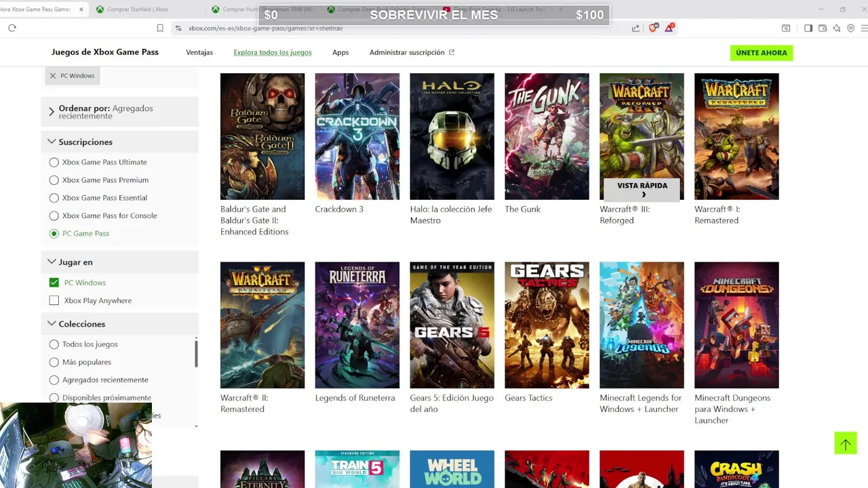868x488 pixels.
Task: Check the Xbox Play Anywhere checkbox
Action: (54, 300)
